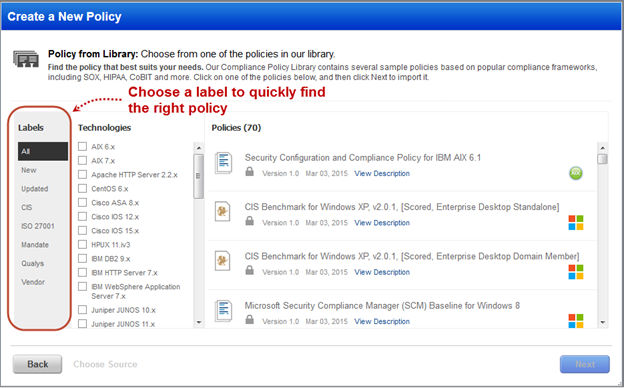Click the Windows logo for SCM Baseline Windows 8 policy
This screenshot has height=388, width=624.
click(x=576, y=321)
